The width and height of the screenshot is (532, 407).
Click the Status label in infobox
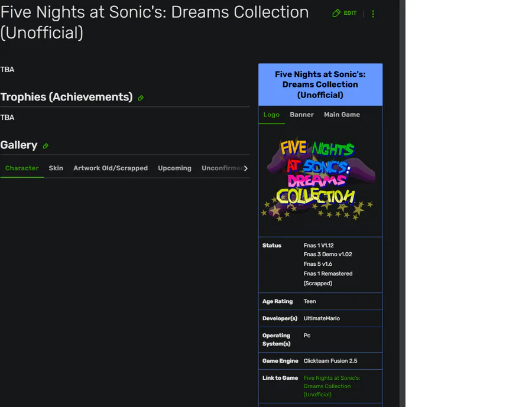tap(272, 245)
